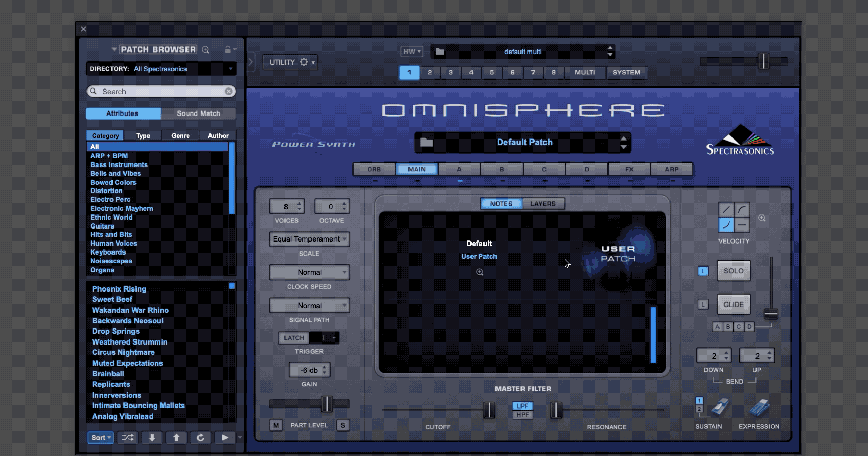Toggle the L button beside GLIDE
Screen dimensions: 868x456
tap(703, 305)
